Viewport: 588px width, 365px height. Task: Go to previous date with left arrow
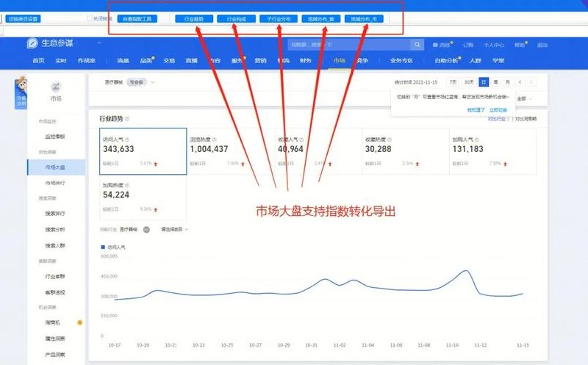520,82
